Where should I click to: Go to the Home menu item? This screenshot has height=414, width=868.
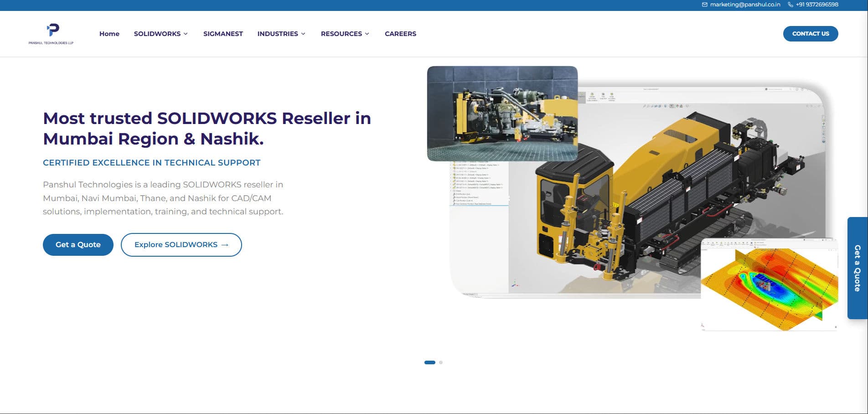point(109,34)
